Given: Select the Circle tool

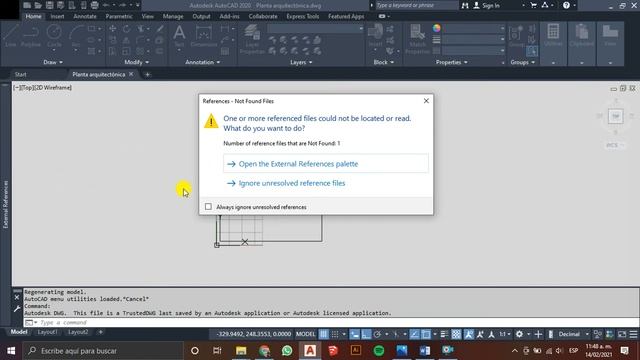Looking at the screenshot, I should click(54, 36).
